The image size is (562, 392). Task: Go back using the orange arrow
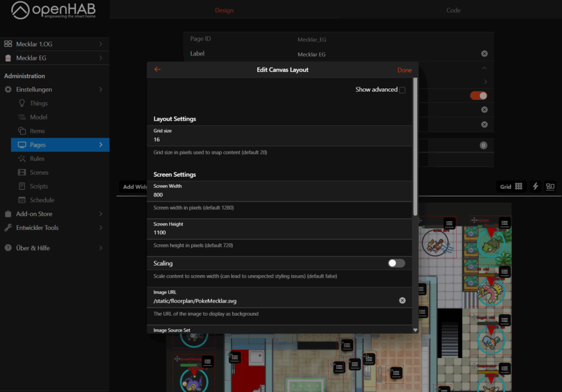(158, 69)
